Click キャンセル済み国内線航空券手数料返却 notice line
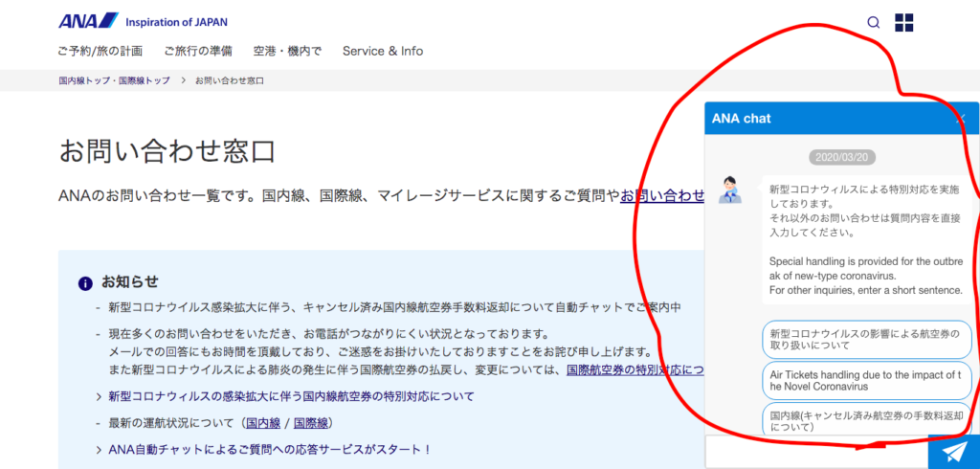This screenshot has width=980, height=469. tap(395, 307)
